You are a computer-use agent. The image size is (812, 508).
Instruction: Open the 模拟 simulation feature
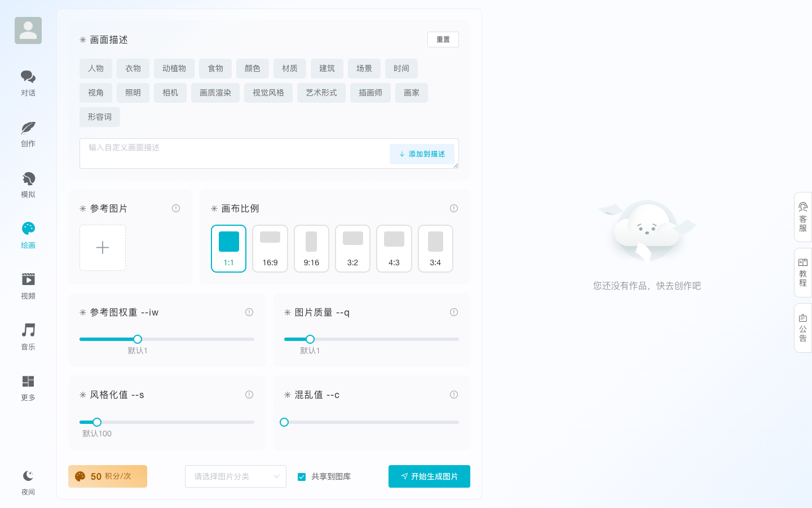(x=28, y=183)
